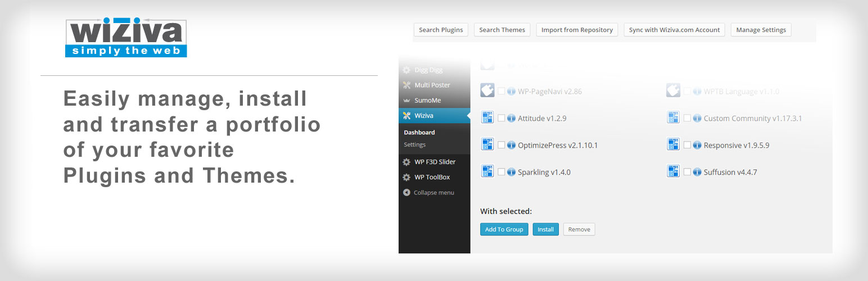
Task: Click the Search Plugins button
Action: pos(441,30)
